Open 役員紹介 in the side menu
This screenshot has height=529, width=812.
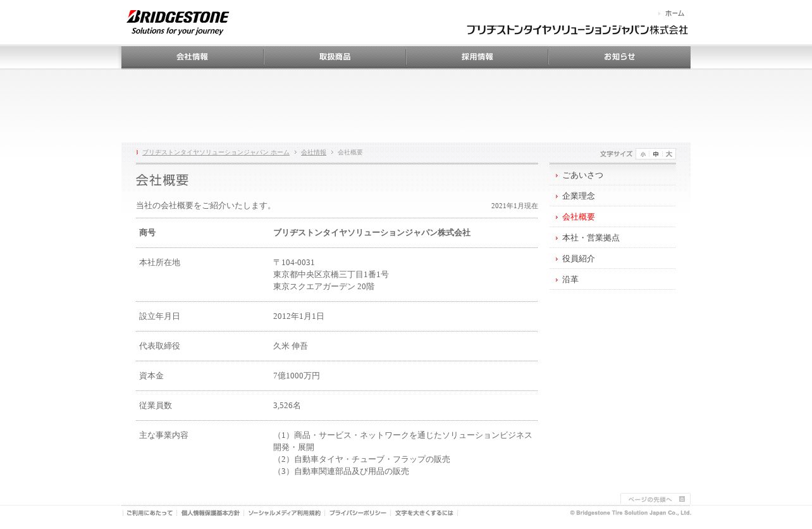612,259
